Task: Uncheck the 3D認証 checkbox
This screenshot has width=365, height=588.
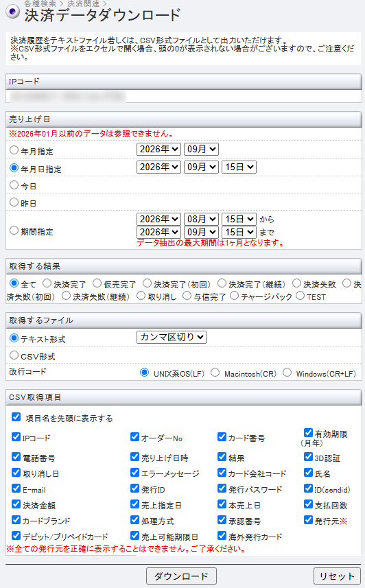Action: [x=308, y=457]
